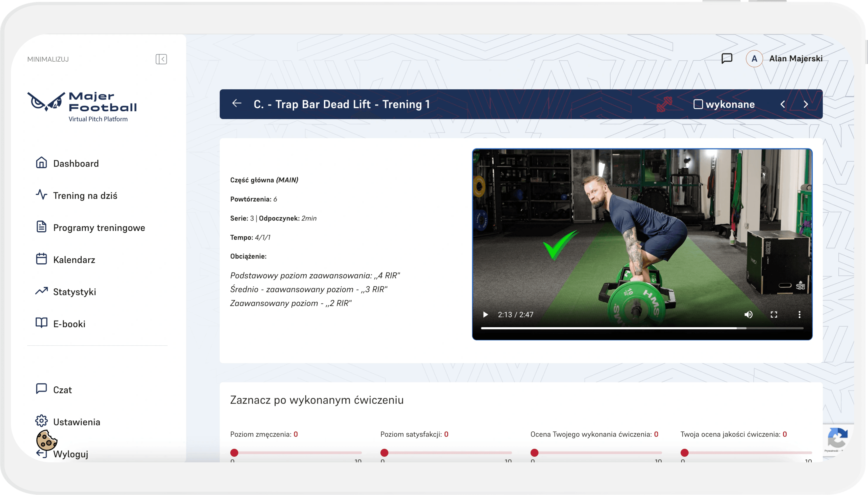Open Trening na dziś menu item

pos(85,196)
